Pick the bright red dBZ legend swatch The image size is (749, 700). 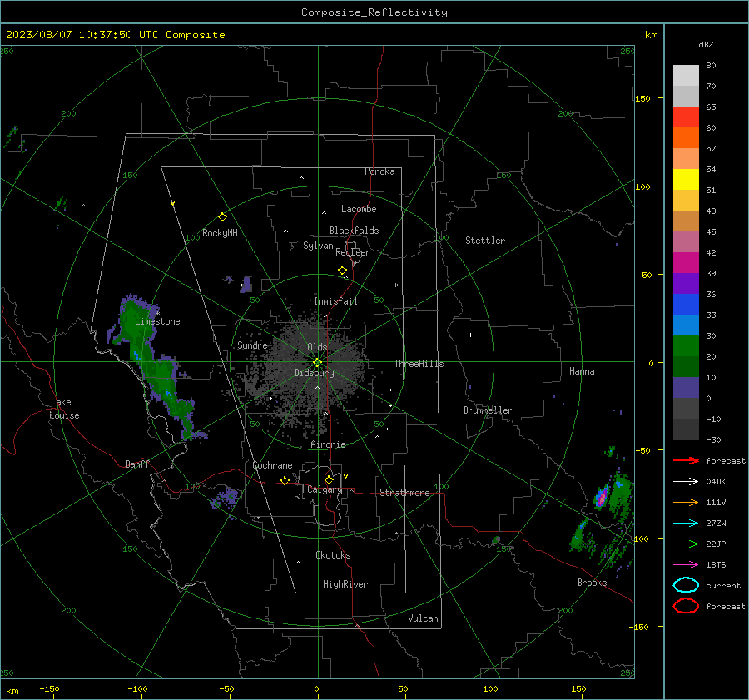[686, 117]
